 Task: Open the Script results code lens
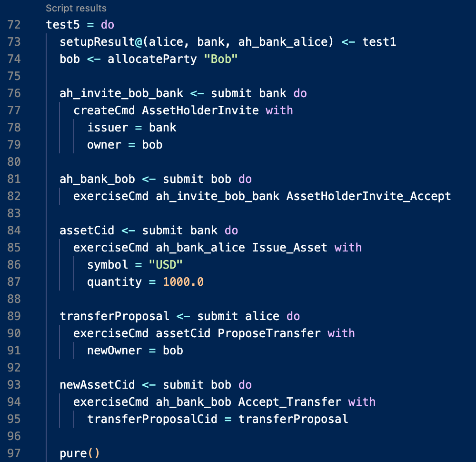tap(76, 8)
